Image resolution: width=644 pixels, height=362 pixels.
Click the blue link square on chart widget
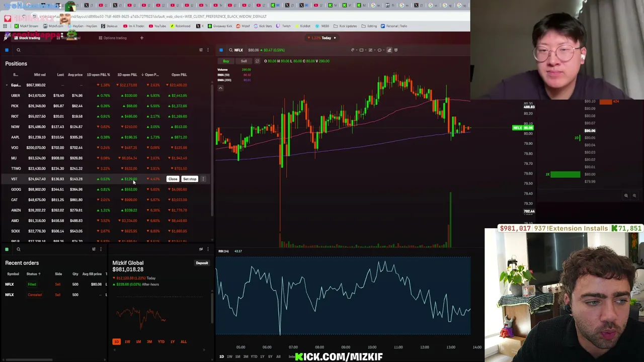(221, 50)
